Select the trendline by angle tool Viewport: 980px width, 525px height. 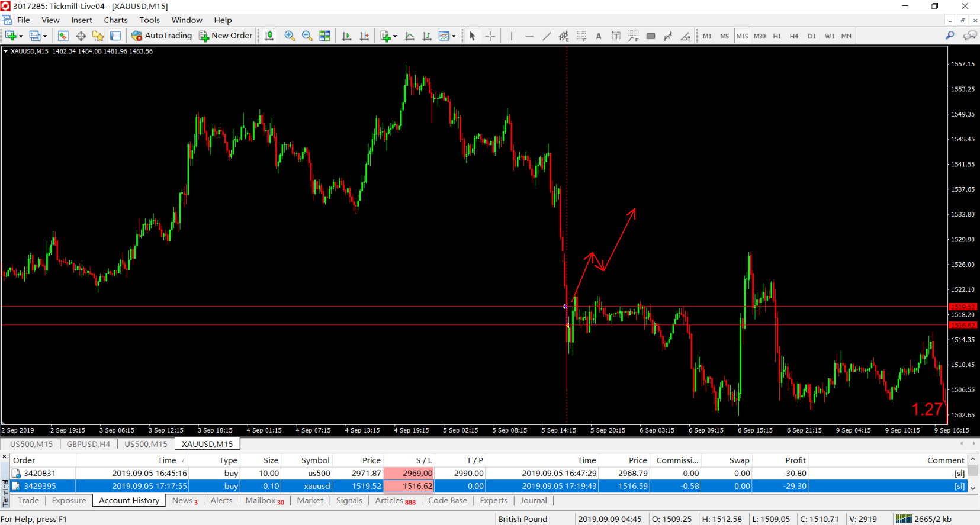click(685, 36)
